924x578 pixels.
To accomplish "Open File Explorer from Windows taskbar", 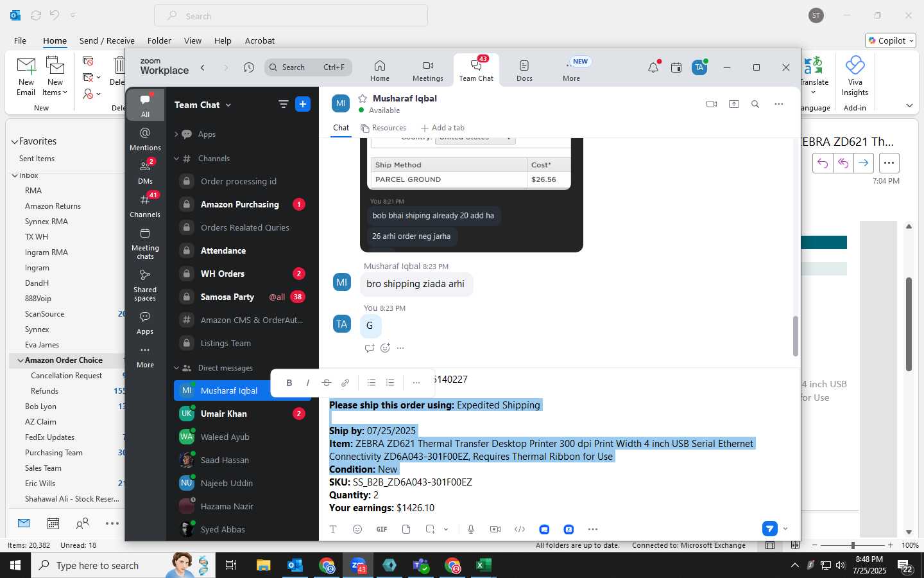I will point(264,565).
